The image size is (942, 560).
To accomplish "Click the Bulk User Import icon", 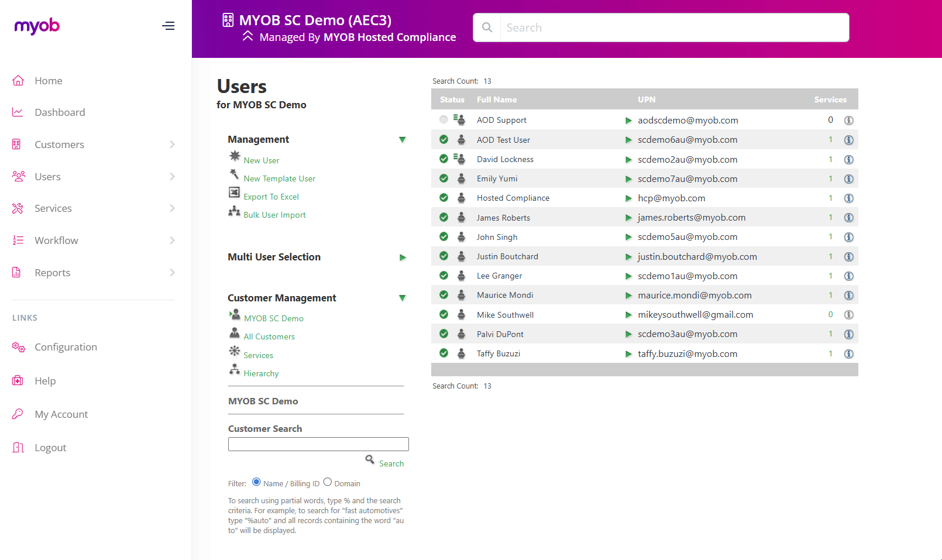I will 235,211.
